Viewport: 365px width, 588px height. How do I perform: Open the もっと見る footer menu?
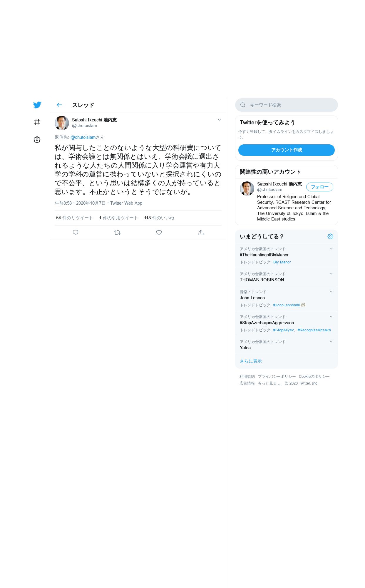(269, 383)
